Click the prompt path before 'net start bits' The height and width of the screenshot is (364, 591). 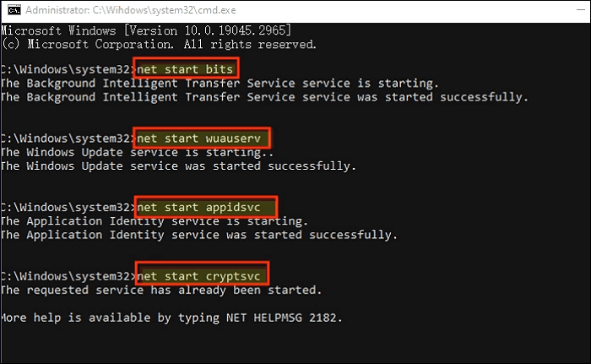point(66,68)
